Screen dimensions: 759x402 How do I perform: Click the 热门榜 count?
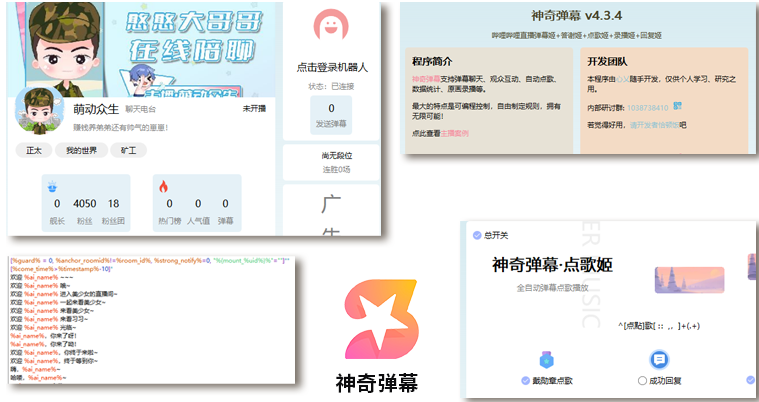coord(169,203)
